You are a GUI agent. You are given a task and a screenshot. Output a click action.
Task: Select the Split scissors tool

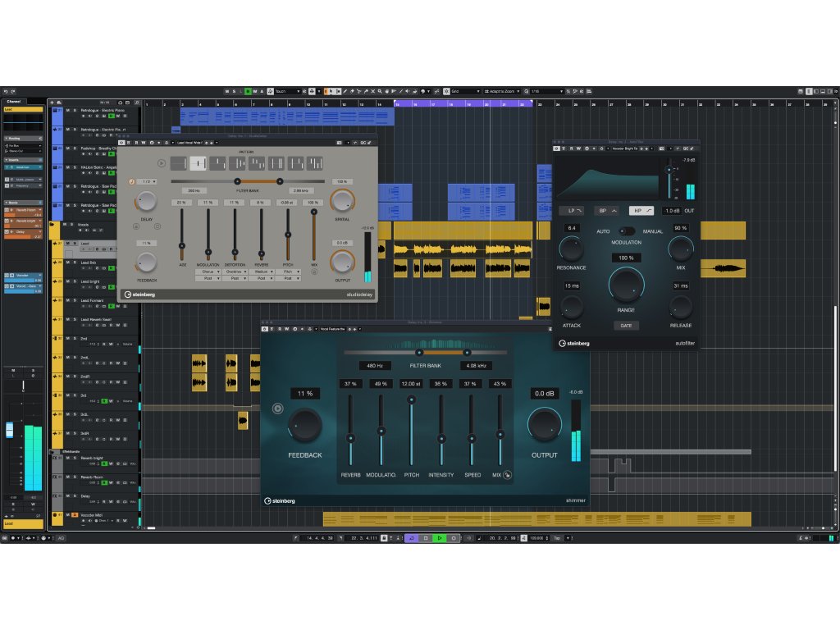(x=359, y=91)
